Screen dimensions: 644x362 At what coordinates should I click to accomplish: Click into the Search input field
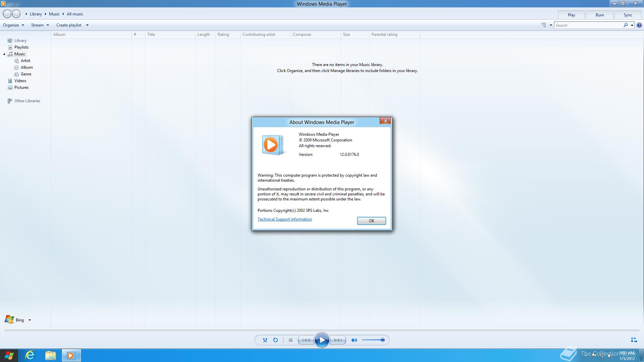coord(589,25)
